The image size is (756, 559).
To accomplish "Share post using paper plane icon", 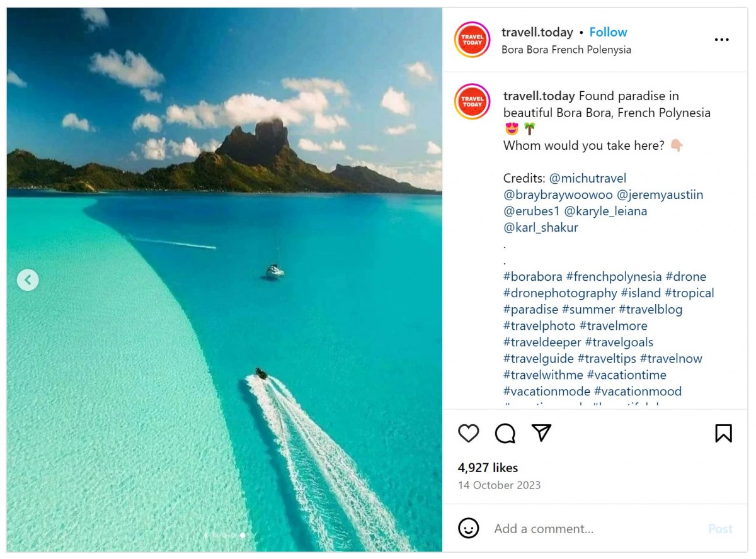I will coord(542,432).
